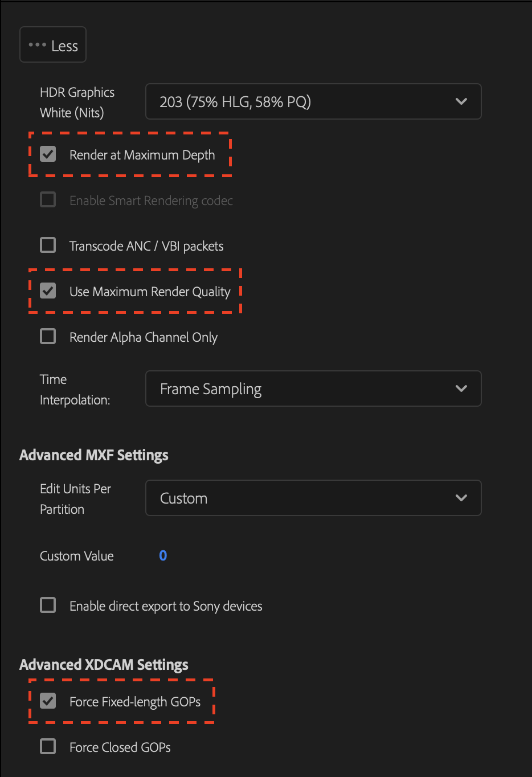Click the blue Custom Value hot text
The width and height of the screenshot is (532, 777).
(163, 555)
